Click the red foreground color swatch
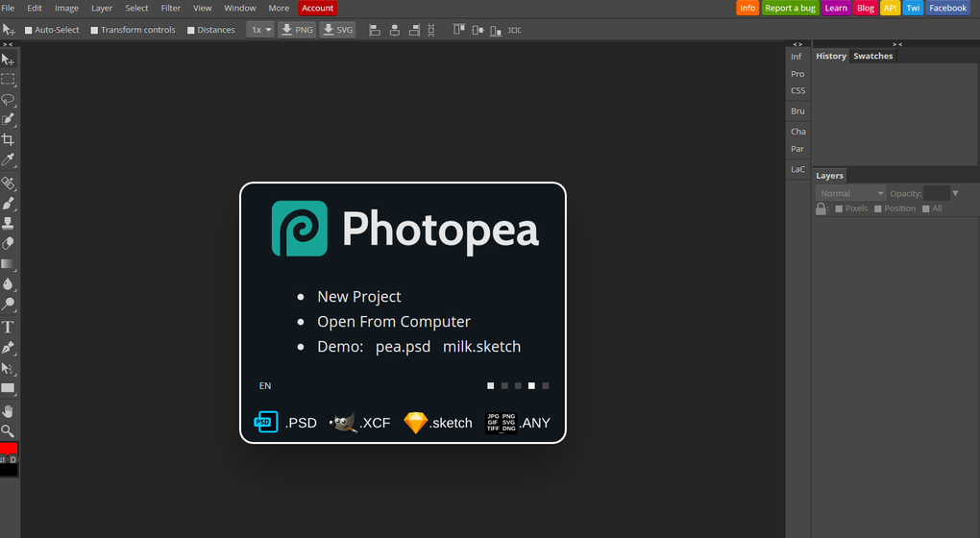Screen dimensions: 980x538 coord(9,449)
